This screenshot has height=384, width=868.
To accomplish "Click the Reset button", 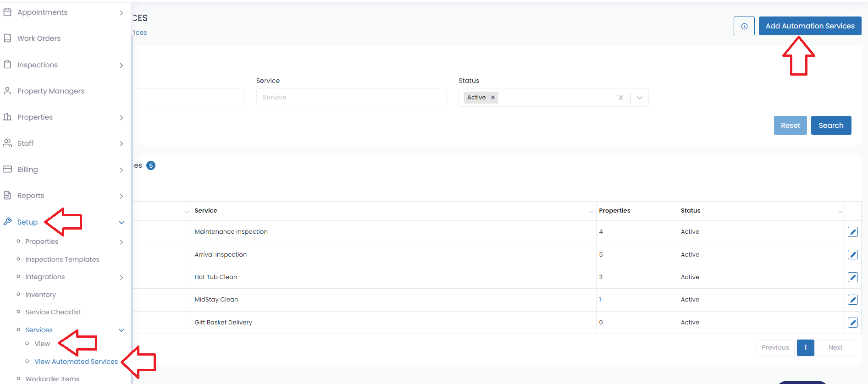I will click(x=790, y=126).
